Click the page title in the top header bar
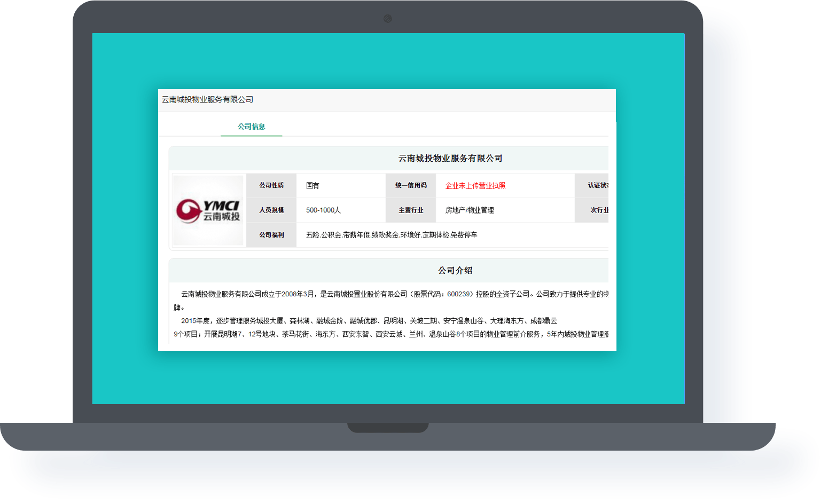828x504 pixels. tap(207, 99)
